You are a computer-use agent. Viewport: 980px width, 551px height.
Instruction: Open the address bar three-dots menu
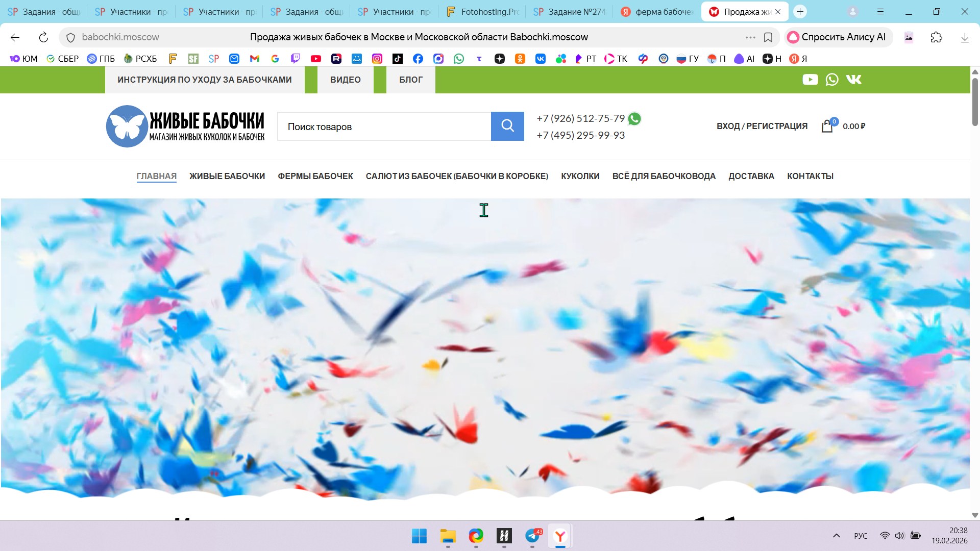point(750,37)
